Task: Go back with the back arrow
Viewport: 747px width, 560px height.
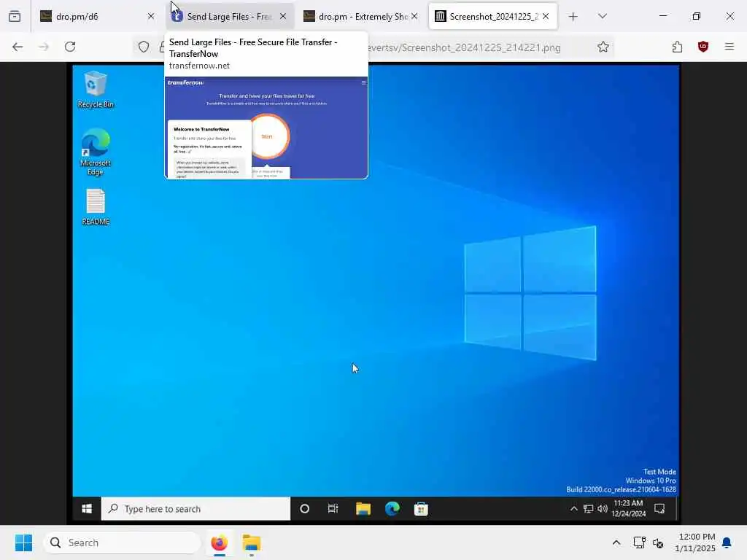Action: [18, 47]
